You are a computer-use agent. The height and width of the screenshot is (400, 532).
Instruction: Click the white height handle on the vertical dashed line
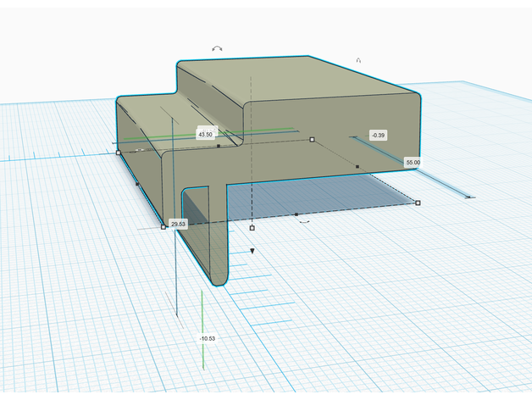[252, 228]
